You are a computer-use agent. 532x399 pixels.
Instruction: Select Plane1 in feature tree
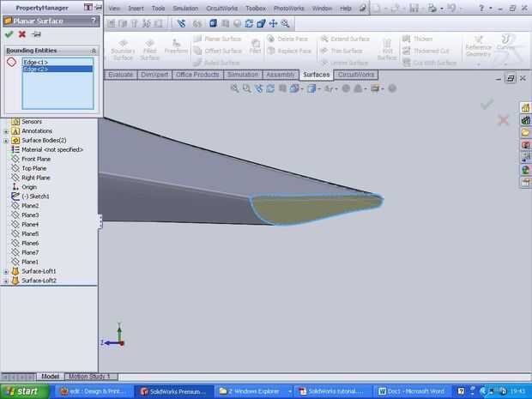[x=30, y=262]
